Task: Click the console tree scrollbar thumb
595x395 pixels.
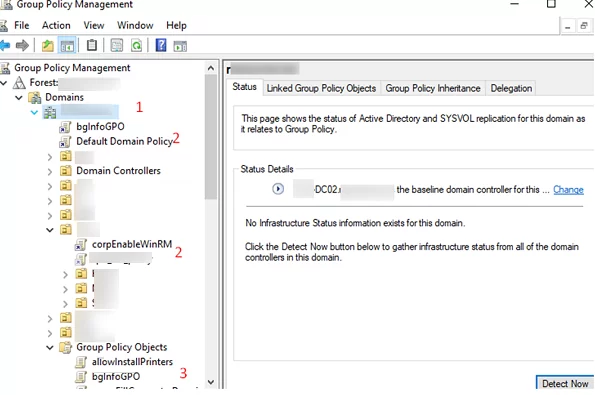Action: [211, 137]
